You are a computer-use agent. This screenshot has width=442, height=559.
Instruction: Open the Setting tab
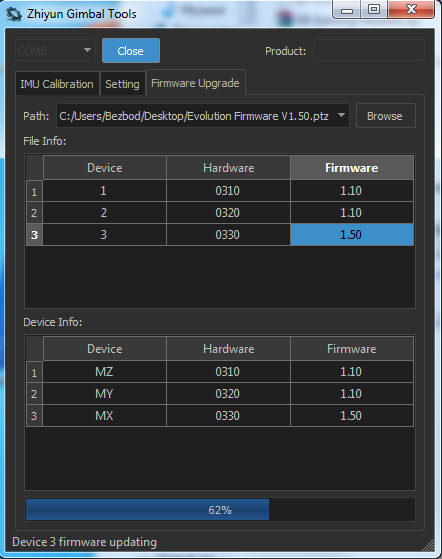(123, 84)
